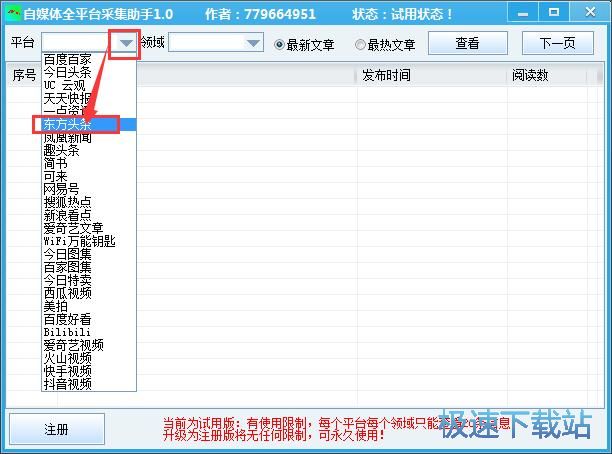Choose 简书 from platform list

[x=89, y=163]
